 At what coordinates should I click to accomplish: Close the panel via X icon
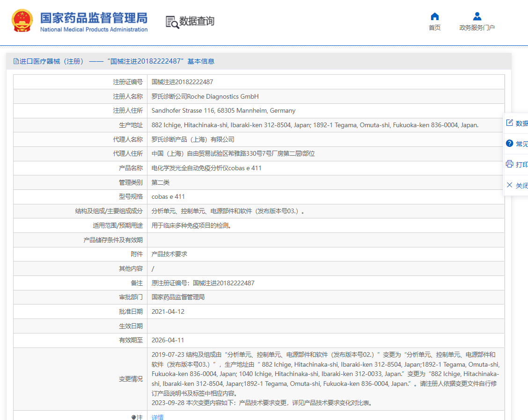pyautogui.click(x=509, y=185)
